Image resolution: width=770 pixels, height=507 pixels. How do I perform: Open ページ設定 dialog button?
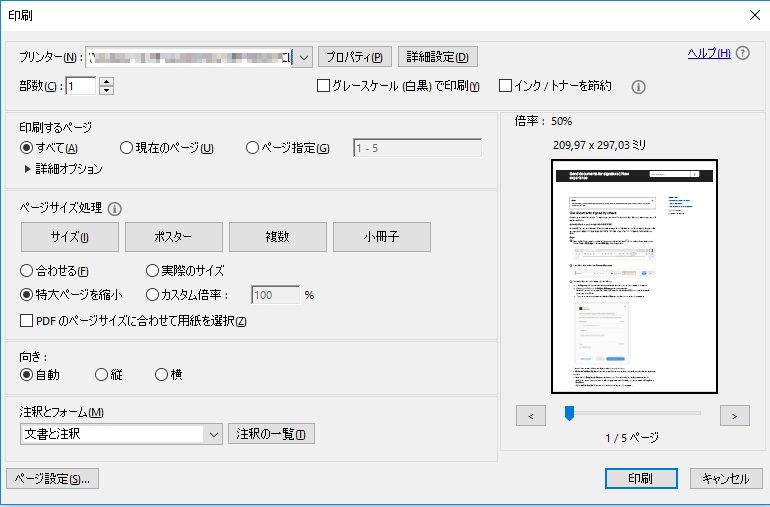click(x=53, y=479)
